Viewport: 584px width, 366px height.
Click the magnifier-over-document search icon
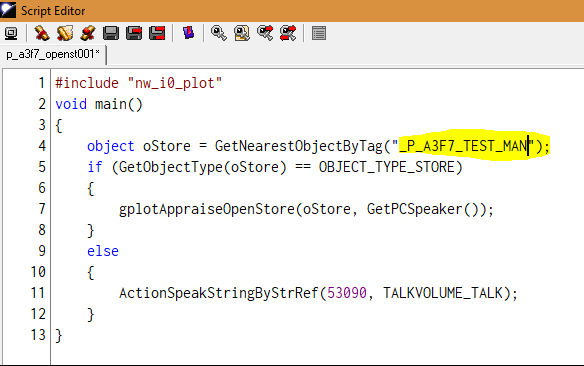(x=242, y=34)
